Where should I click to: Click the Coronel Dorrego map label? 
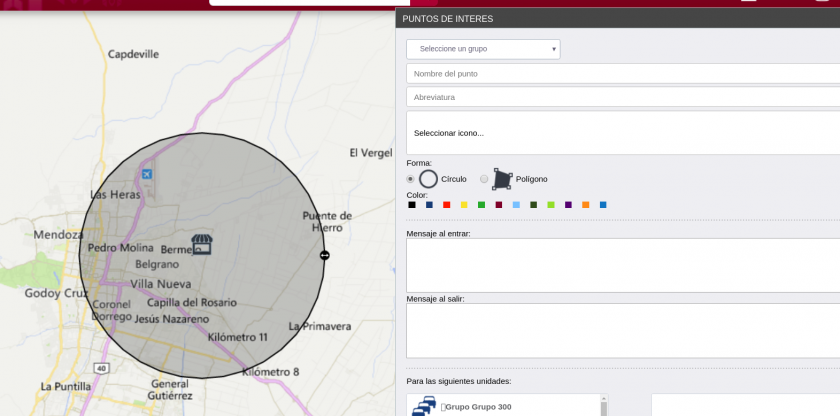click(x=112, y=311)
